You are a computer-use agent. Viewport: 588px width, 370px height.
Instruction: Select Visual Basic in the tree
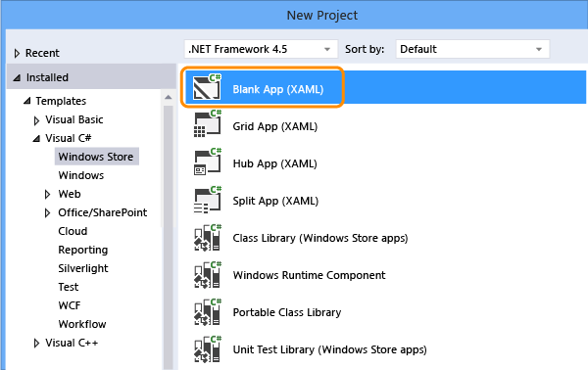[x=74, y=119]
